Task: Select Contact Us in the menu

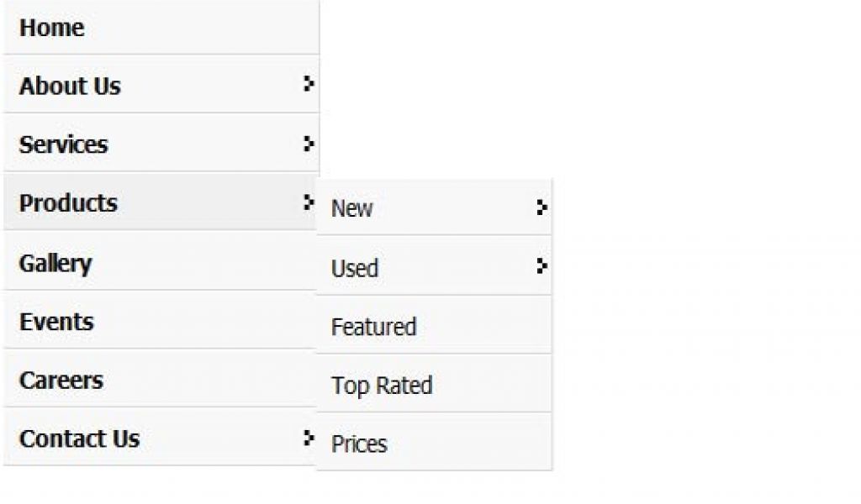Action: (78, 438)
